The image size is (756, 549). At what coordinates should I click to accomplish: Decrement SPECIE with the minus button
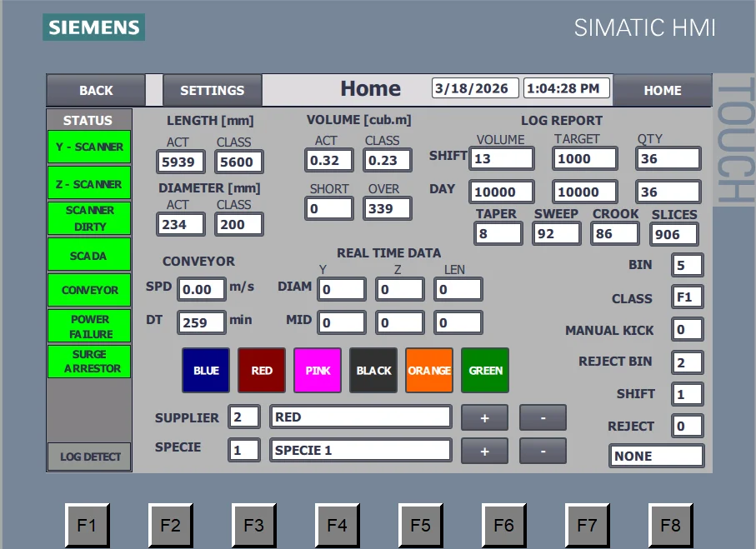point(543,451)
